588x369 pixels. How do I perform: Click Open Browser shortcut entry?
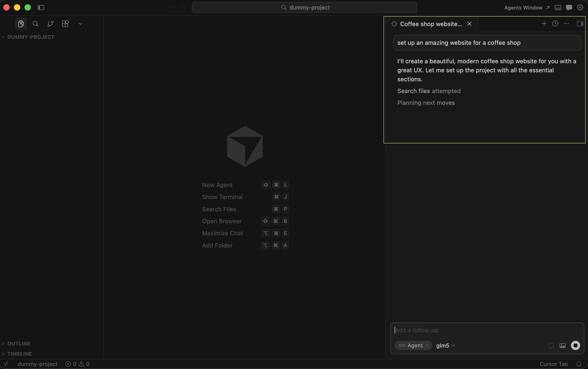pyautogui.click(x=245, y=221)
